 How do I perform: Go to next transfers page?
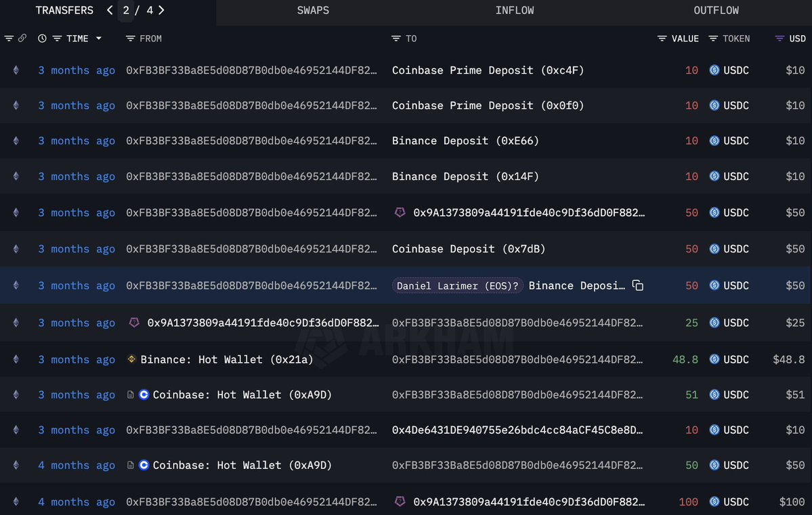point(162,10)
